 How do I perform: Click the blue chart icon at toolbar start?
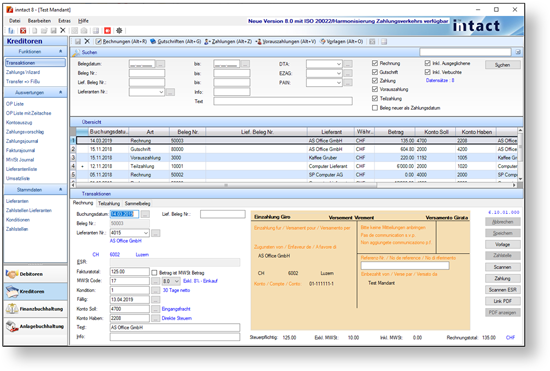click(11, 31)
